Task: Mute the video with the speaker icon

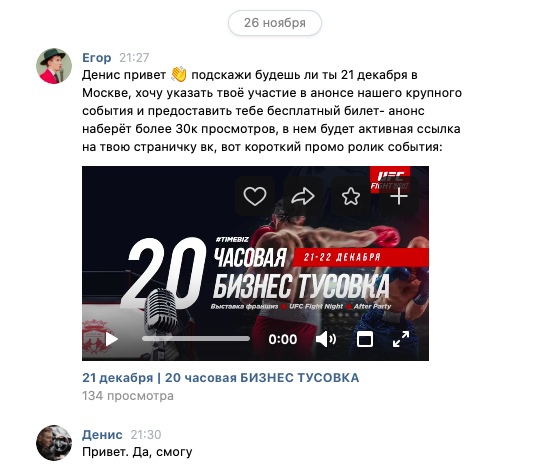Action: (326, 339)
